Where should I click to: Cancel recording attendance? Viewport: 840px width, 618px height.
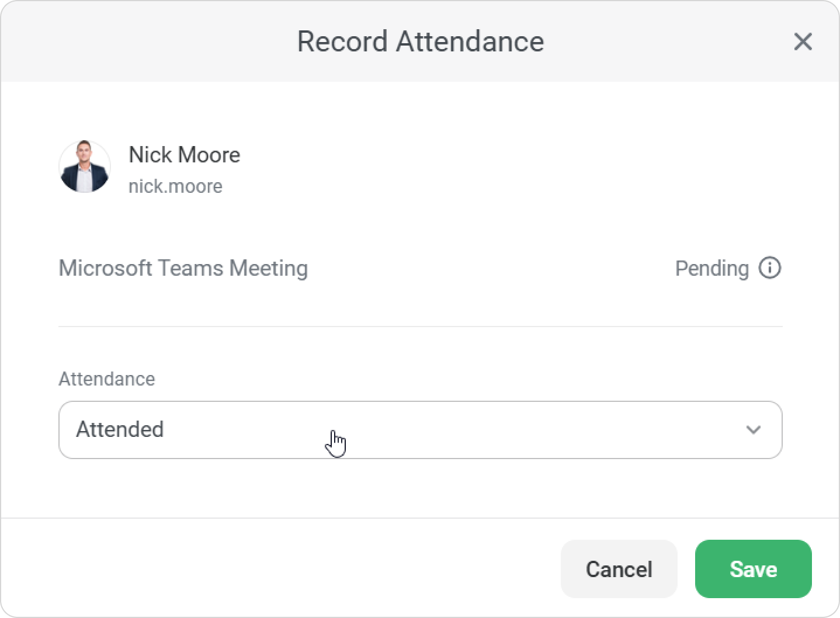pos(619,569)
